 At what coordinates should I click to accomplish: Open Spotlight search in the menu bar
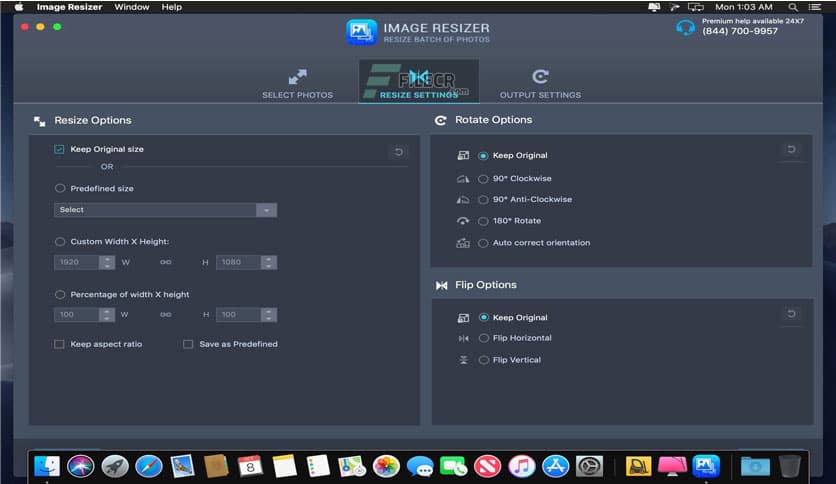pos(793,7)
